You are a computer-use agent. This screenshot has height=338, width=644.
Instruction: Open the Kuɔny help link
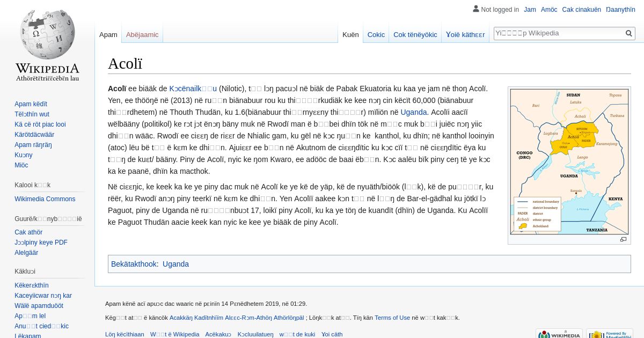click(x=24, y=155)
